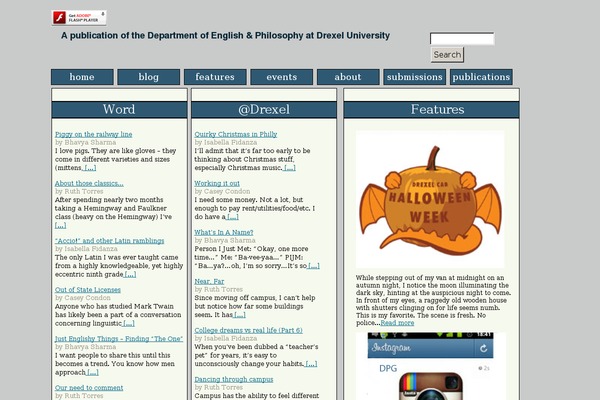
Task: Open 'About those classics...' article
Action: click(x=89, y=183)
